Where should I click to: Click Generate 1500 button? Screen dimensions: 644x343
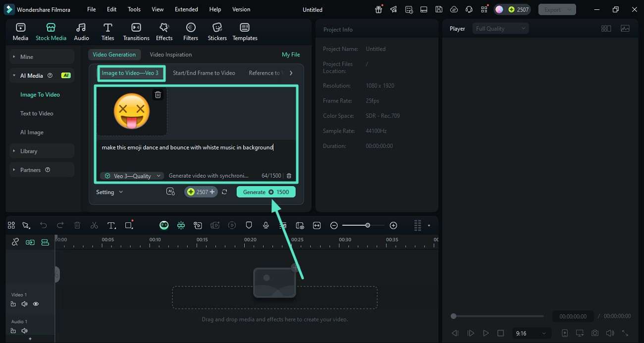(x=266, y=192)
